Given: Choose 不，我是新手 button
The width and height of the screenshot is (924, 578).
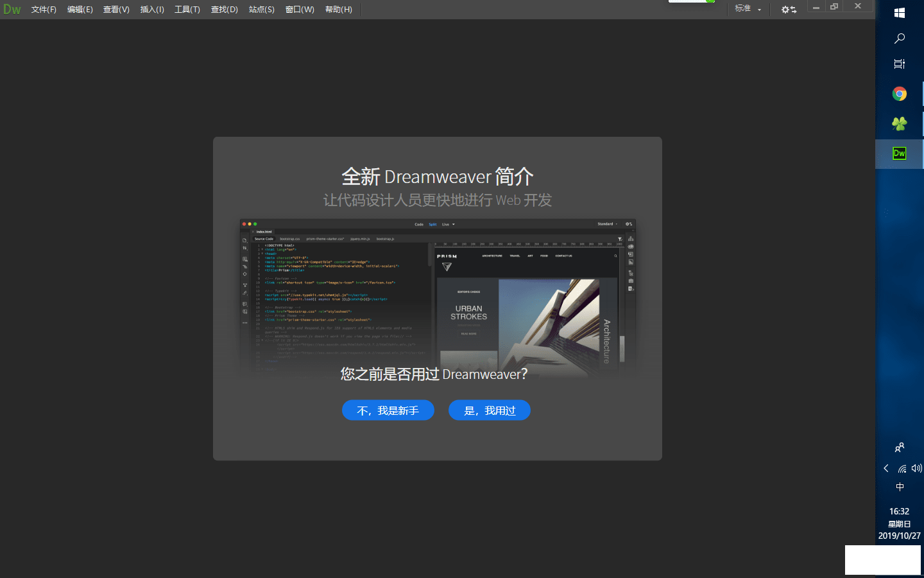Looking at the screenshot, I should tap(388, 410).
